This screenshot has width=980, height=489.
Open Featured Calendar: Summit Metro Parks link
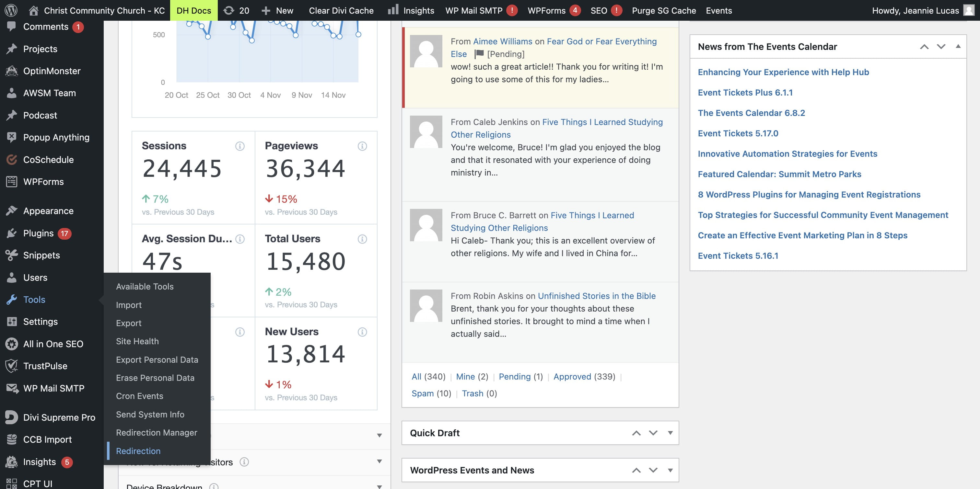pyautogui.click(x=779, y=174)
